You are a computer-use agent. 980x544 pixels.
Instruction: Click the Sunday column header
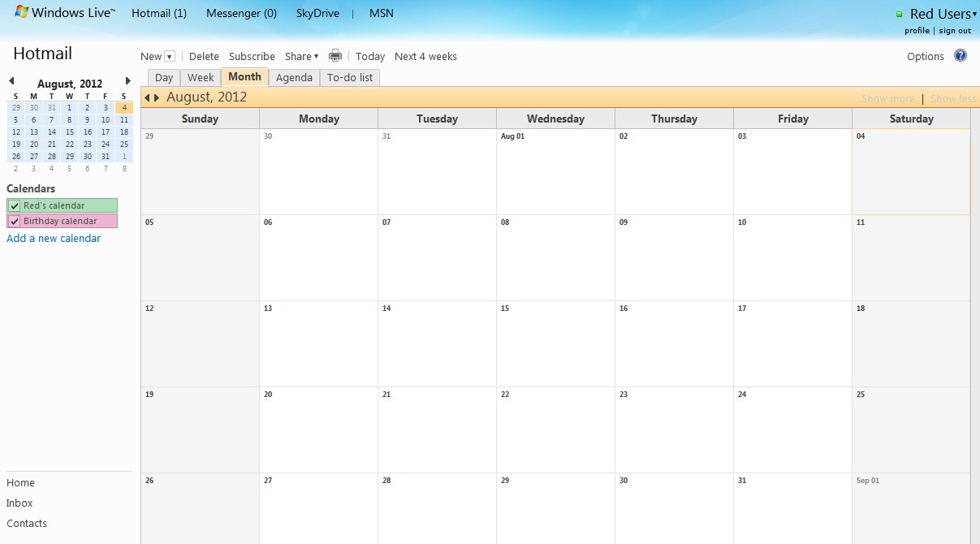200,119
